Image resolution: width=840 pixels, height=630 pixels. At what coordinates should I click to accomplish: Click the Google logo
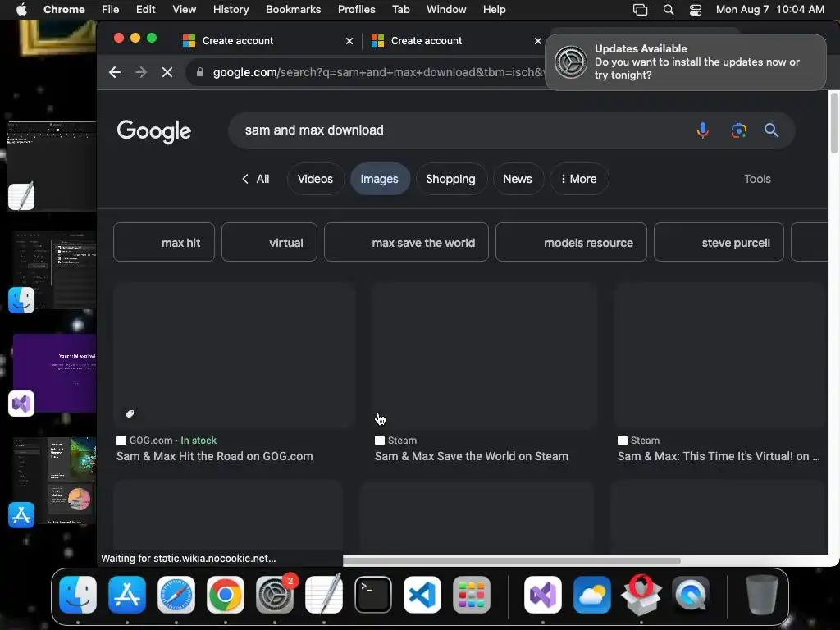click(154, 131)
